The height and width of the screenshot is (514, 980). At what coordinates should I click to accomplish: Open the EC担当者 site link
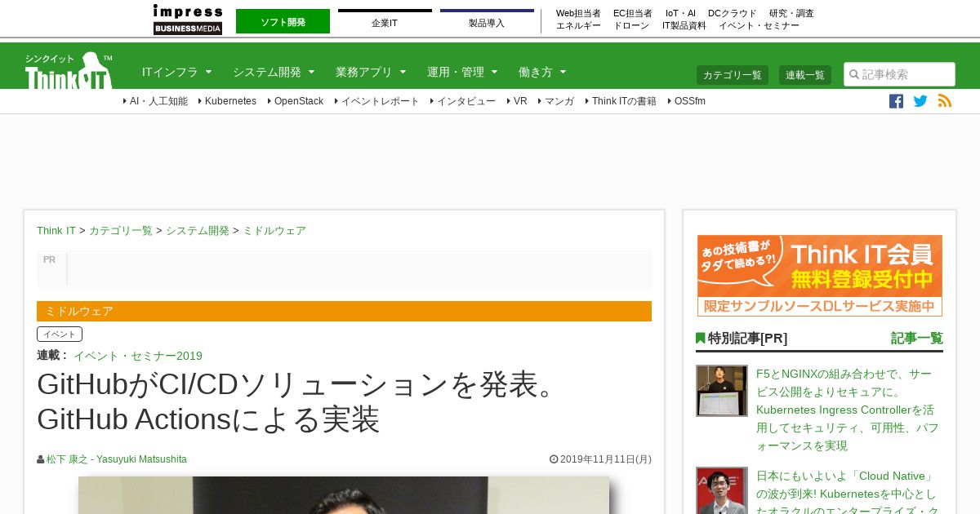[x=633, y=13]
